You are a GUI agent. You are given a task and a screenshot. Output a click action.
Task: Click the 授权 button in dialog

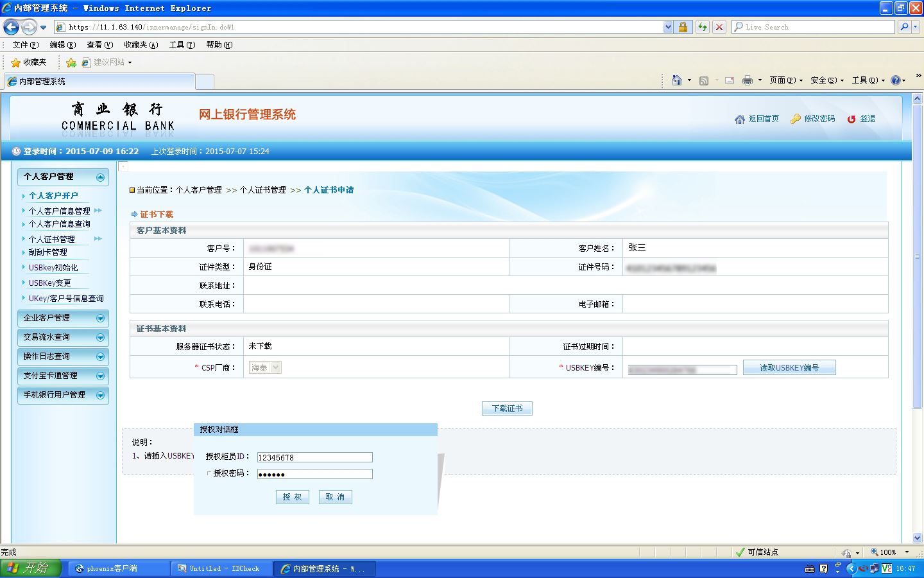[293, 497]
